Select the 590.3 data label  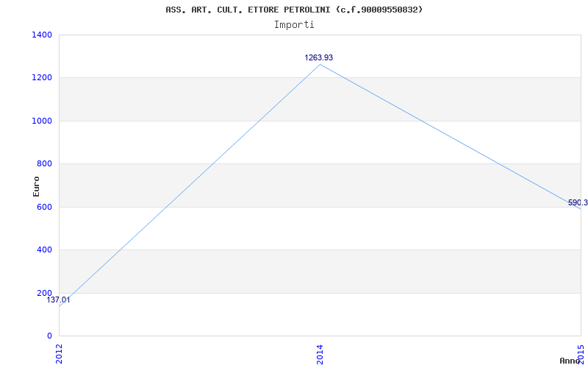click(x=578, y=203)
